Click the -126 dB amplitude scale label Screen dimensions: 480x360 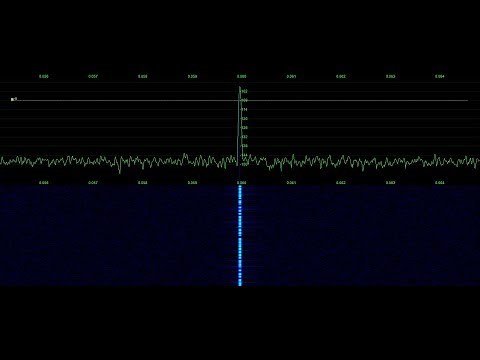point(244,128)
